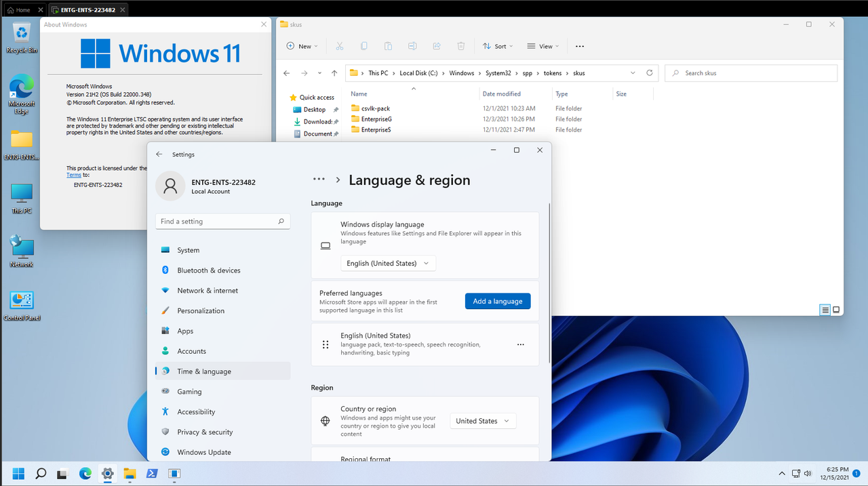The image size is (868, 486).
Task: Click the Delete trash icon in File Explorer
Action: point(461,46)
